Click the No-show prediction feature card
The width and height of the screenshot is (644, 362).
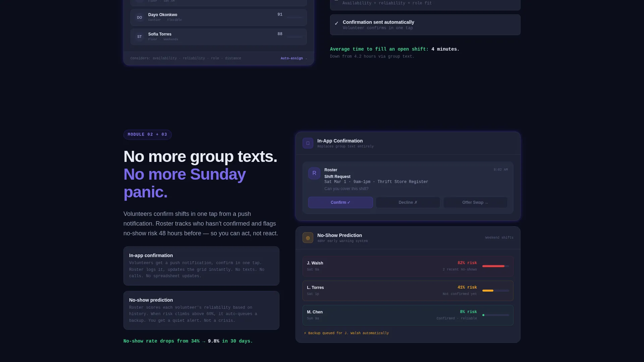pyautogui.click(x=201, y=310)
